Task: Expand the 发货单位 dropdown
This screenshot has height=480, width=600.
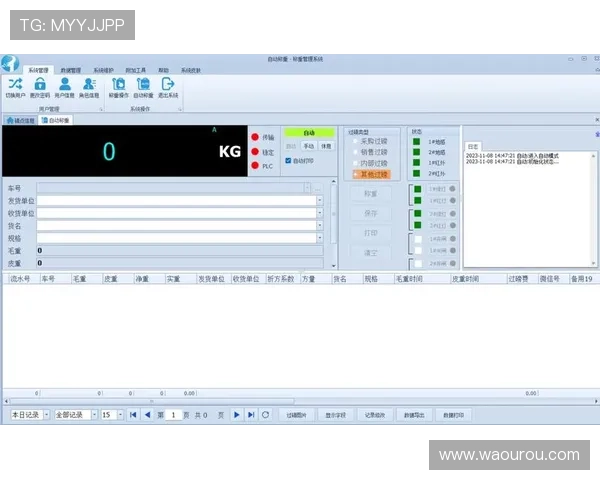Action: point(320,200)
